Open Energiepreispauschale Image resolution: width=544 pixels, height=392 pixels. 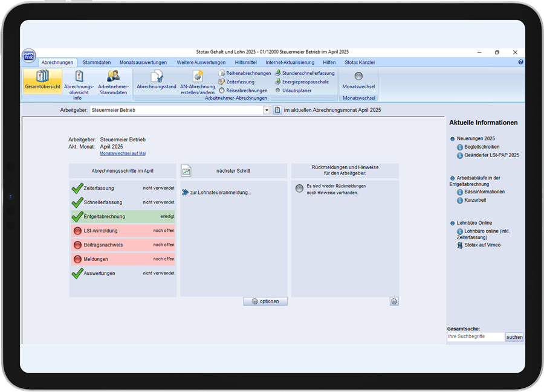coord(302,82)
